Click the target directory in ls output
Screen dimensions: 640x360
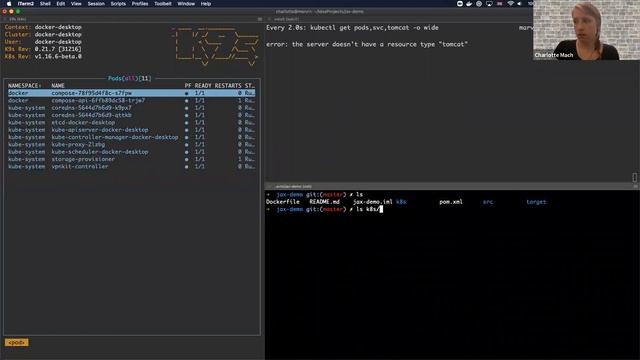[x=536, y=202]
